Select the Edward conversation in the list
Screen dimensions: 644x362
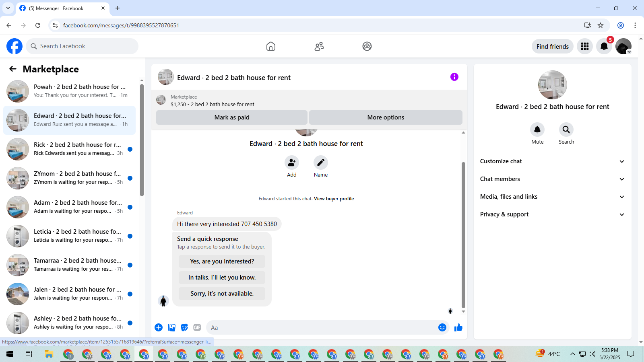(69, 120)
